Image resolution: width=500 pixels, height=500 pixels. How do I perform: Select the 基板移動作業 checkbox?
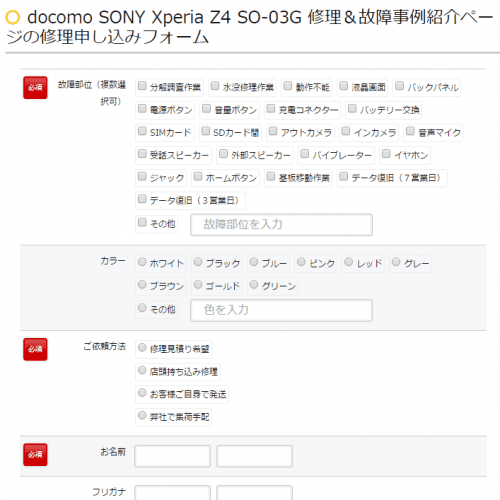pyautogui.click(x=271, y=176)
